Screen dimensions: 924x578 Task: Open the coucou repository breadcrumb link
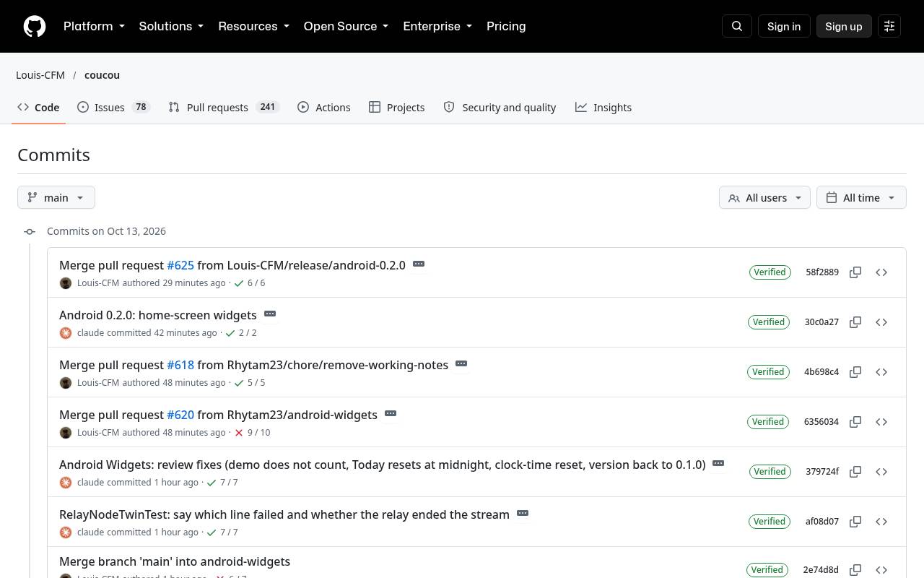102,75
